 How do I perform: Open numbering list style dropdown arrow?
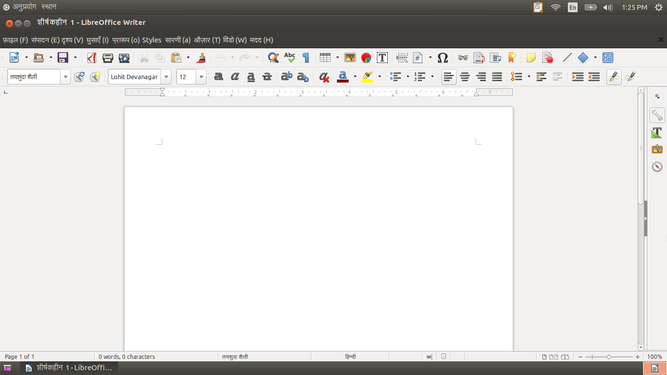pos(432,77)
